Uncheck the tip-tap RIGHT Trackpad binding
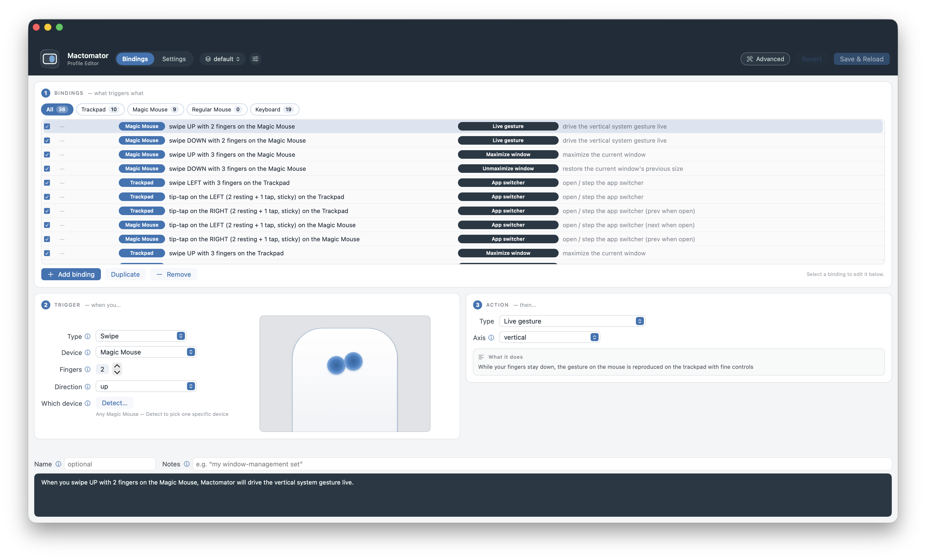This screenshot has width=926, height=560. 47,211
